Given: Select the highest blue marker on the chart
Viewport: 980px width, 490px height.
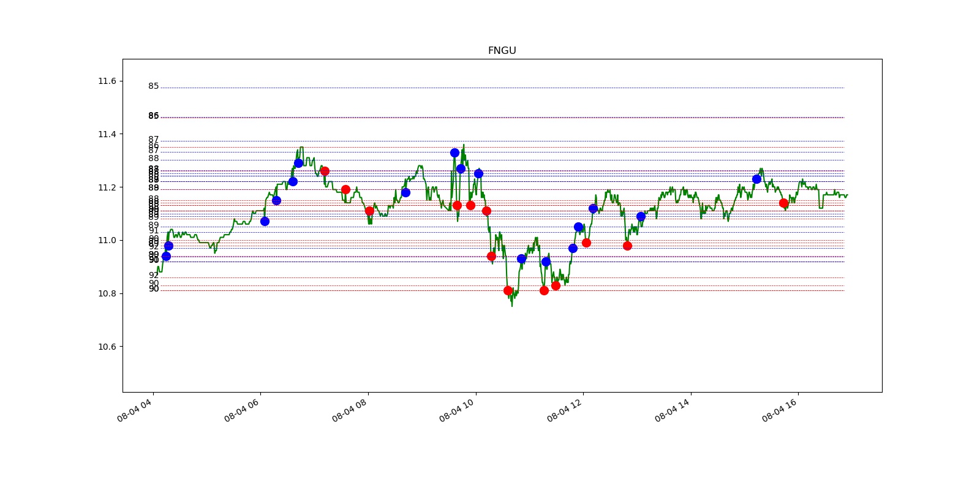Looking at the screenshot, I should (454, 153).
